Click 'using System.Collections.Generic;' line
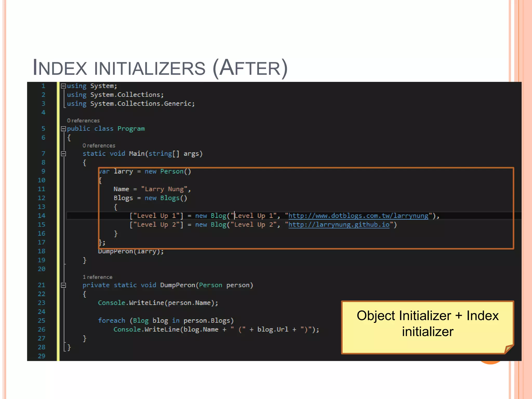 131,104
